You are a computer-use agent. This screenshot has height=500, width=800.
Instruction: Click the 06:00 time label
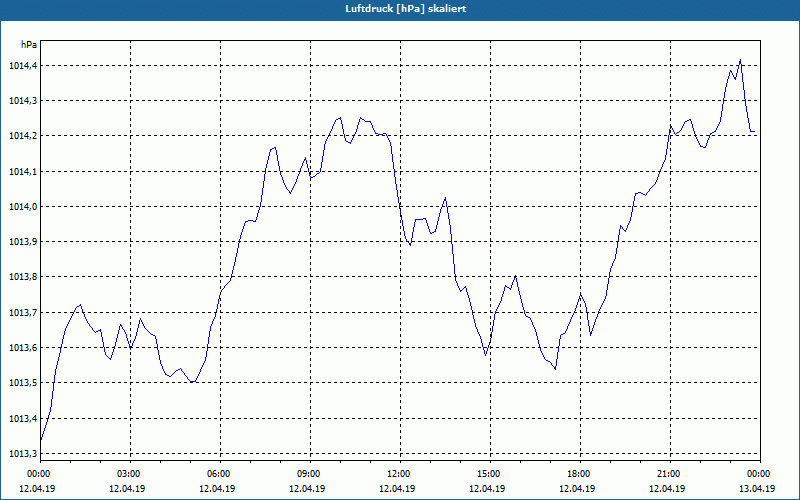pyautogui.click(x=218, y=474)
